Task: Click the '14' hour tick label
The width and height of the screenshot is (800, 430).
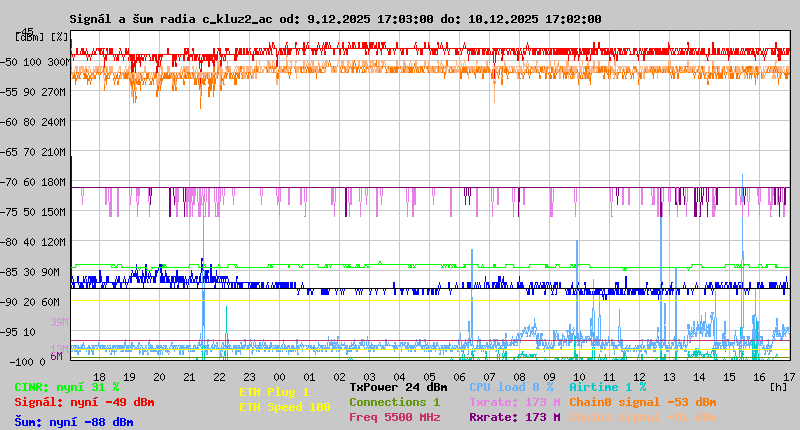Action: (x=699, y=377)
